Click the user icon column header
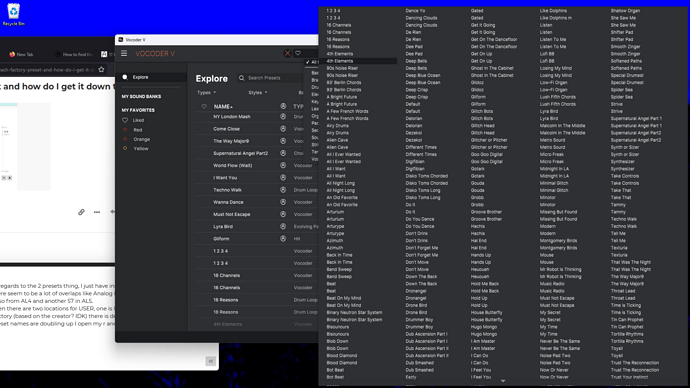Screen dimensions: 690x388 tap(283, 106)
